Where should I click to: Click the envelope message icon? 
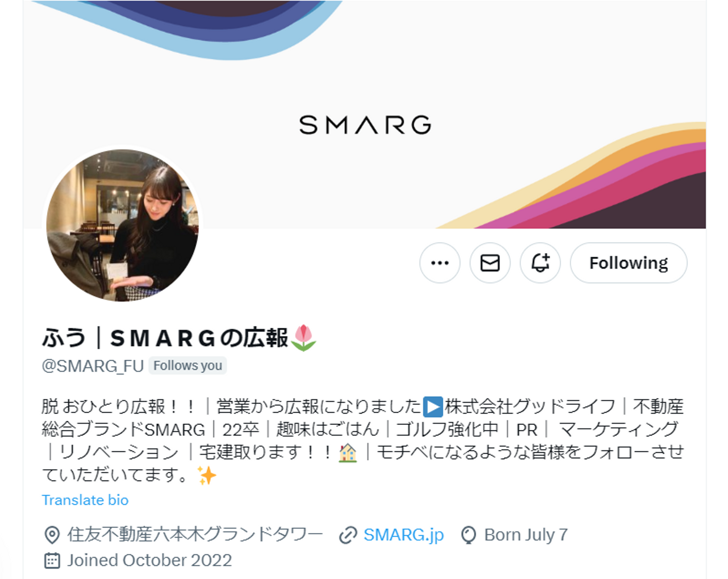[x=490, y=263]
